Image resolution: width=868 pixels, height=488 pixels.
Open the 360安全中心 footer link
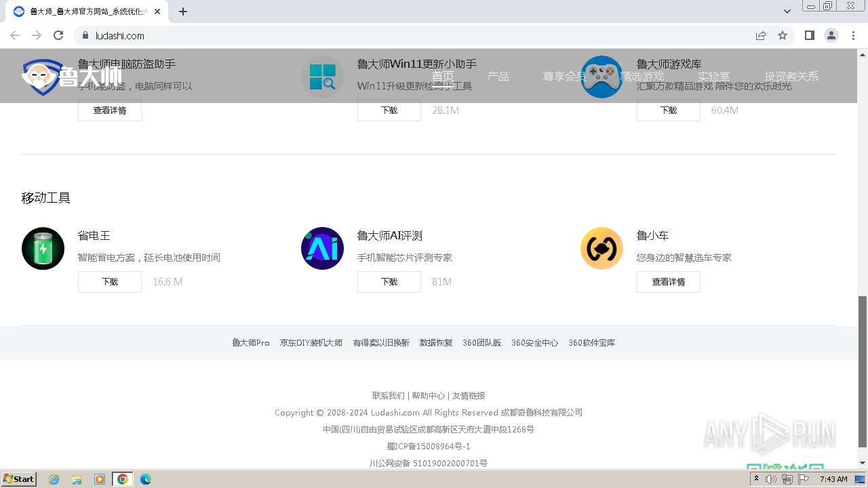click(535, 343)
